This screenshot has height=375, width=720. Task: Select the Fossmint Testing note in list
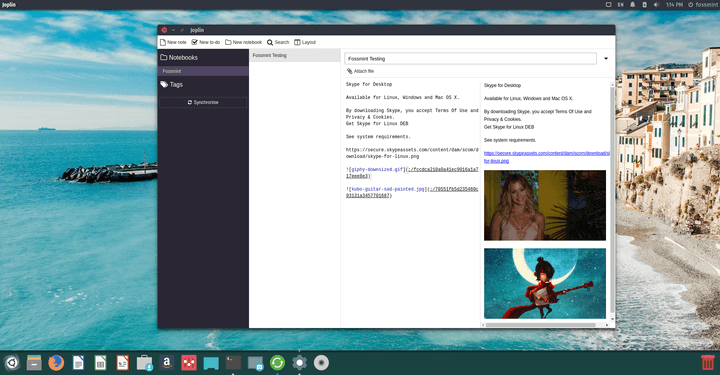click(295, 56)
